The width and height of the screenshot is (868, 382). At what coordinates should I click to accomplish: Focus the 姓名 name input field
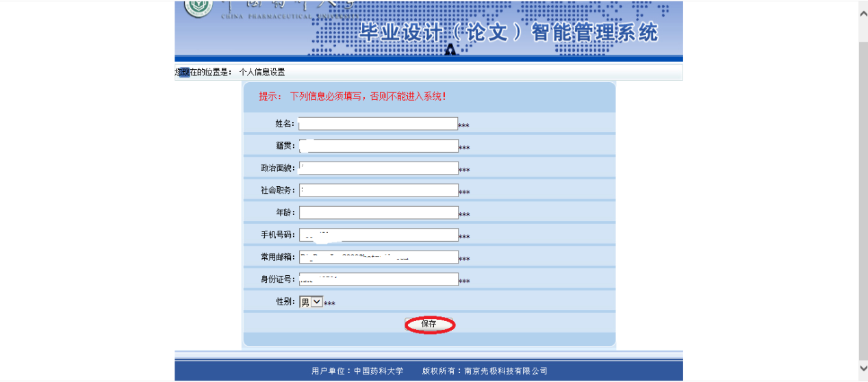coord(378,124)
